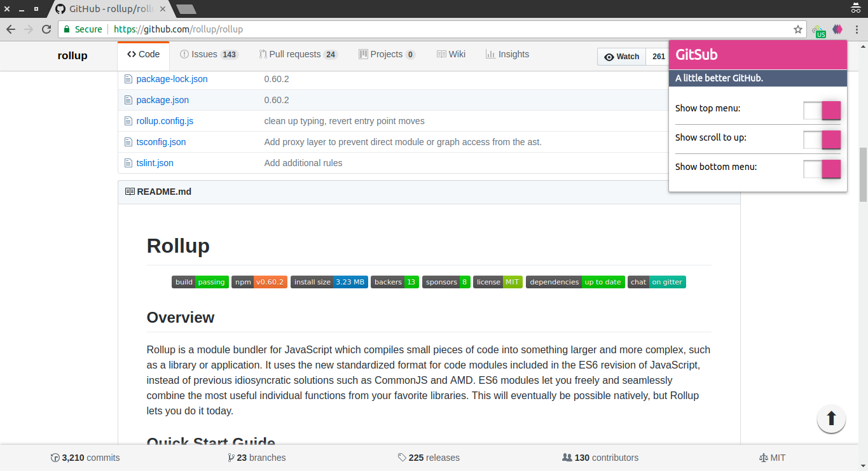Click commit message 'clean up typing, revert entry point moves'
Viewport: 868px width, 471px height.
[344, 121]
